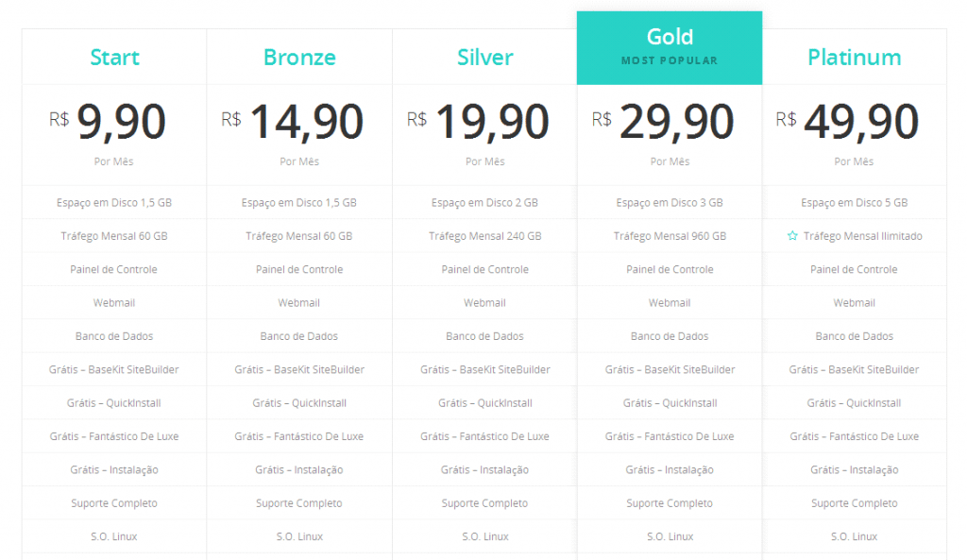
Task: Click Espaço em Disco 5 GB feature
Action: pos(854,202)
